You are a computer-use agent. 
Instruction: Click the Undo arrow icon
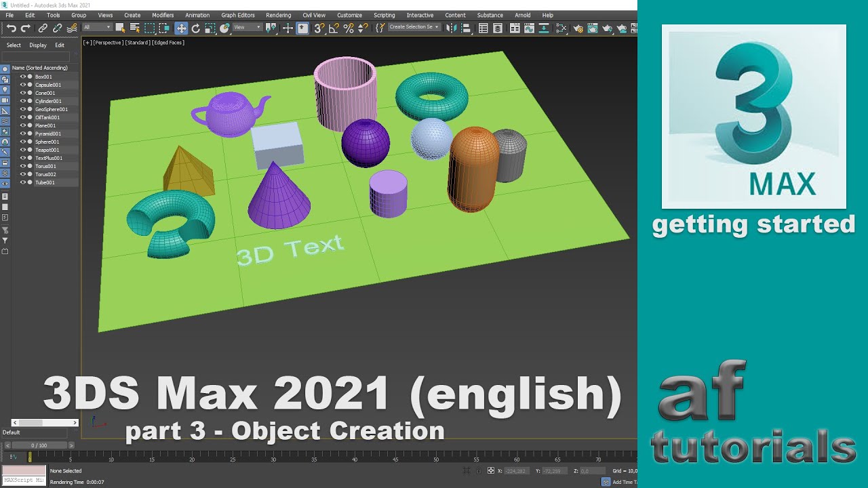[12, 28]
